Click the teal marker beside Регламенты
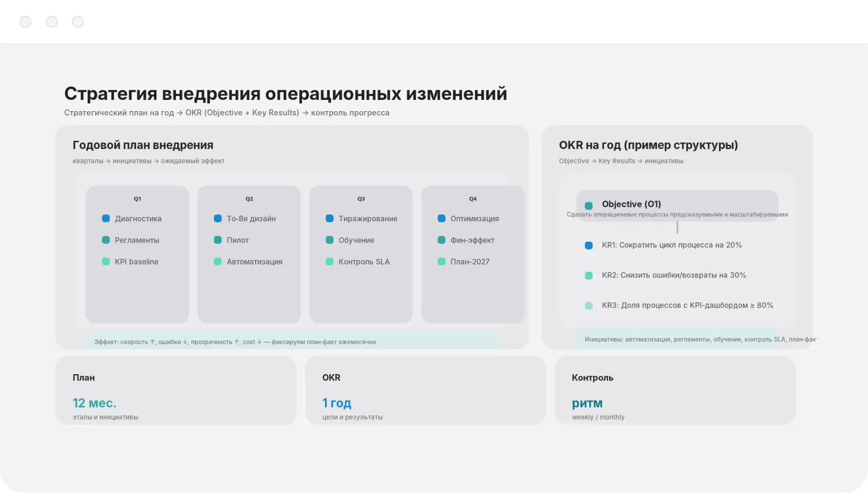Viewport: 868px width, 493px height. click(106, 240)
